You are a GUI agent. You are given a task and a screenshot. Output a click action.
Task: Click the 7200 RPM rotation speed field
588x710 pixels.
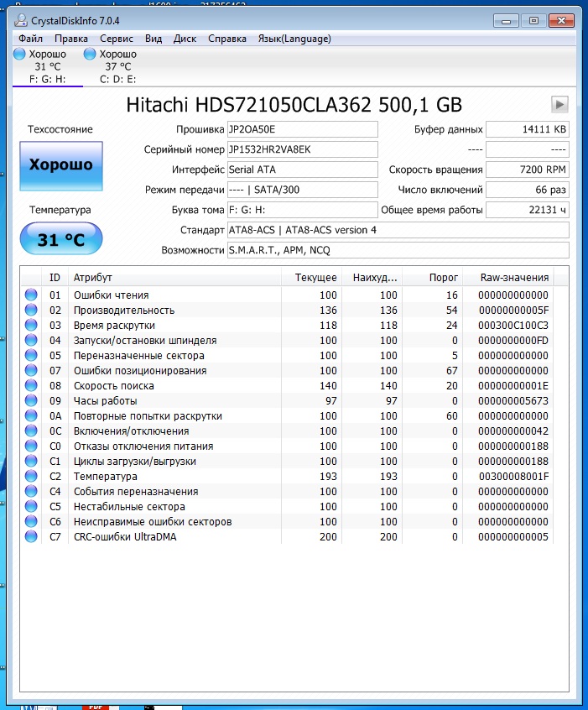point(528,170)
